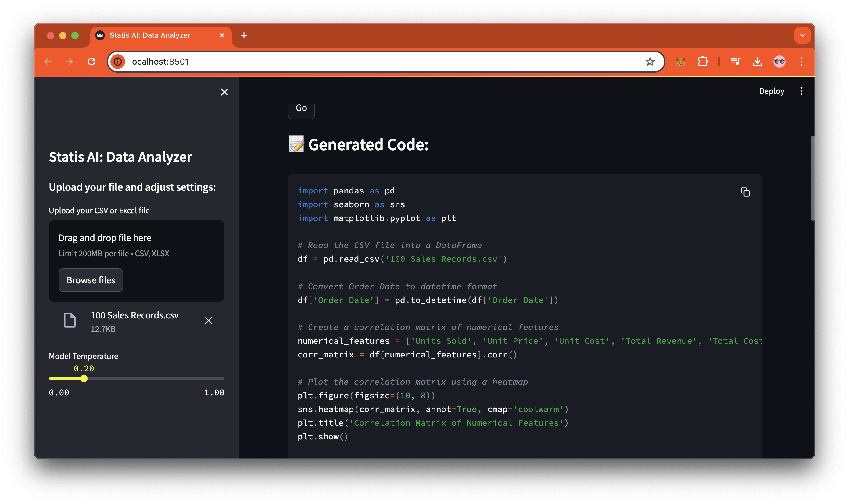Click the Deploy button
This screenshot has height=504, width=849.
click(772, 91)
